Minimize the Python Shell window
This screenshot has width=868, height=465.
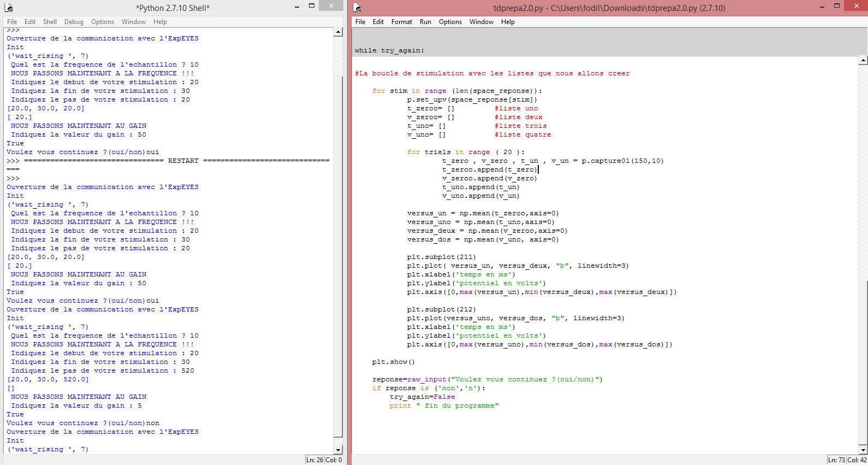click(297, 7)
